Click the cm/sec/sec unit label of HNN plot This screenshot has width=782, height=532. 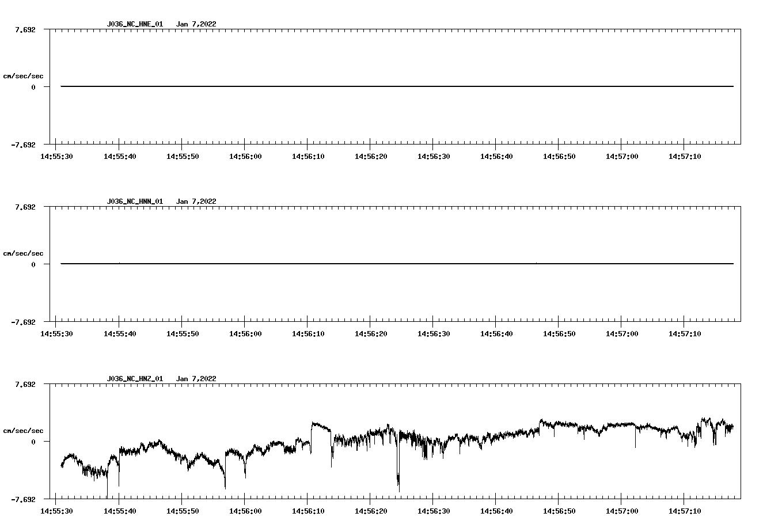[23, 253]
